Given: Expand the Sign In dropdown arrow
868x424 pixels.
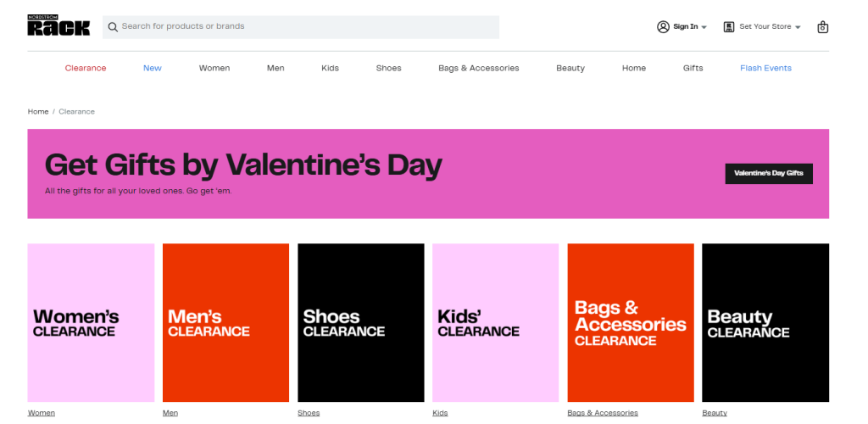Looking at the screenshot, I should (x=704, y=27).
